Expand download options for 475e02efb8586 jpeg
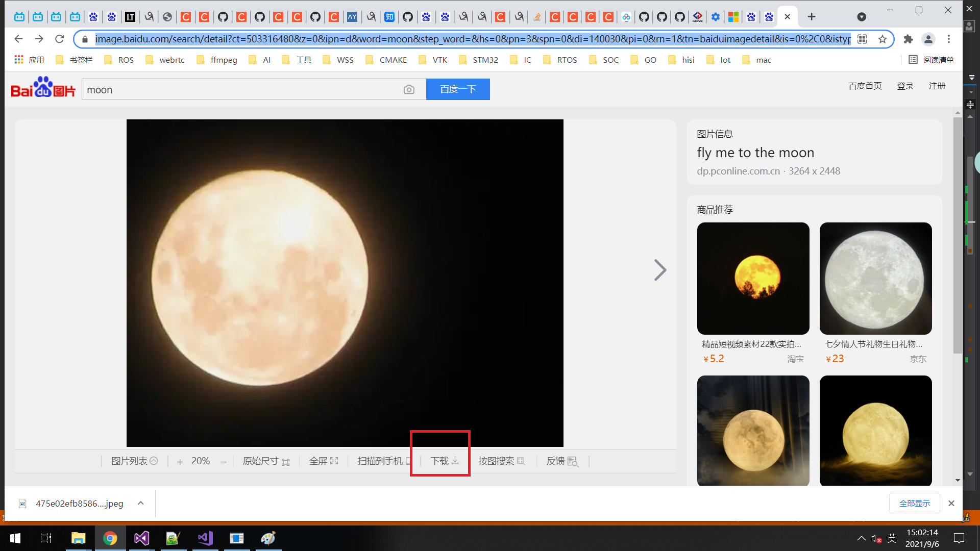 (140, 503)
